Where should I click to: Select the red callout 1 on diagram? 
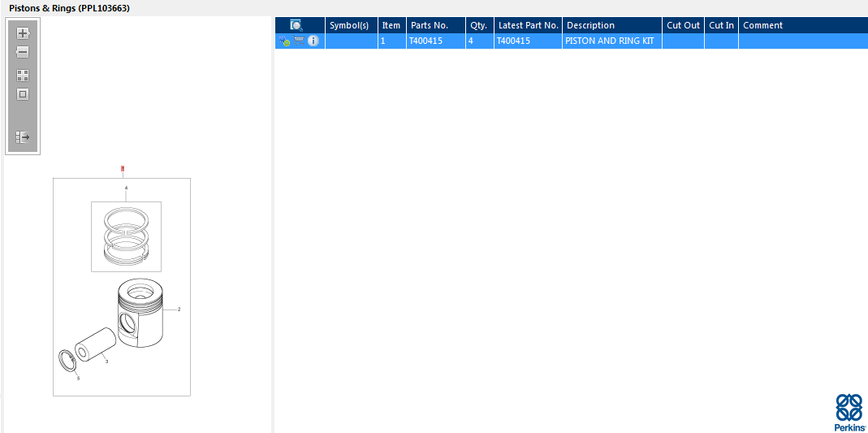[123, 168]
